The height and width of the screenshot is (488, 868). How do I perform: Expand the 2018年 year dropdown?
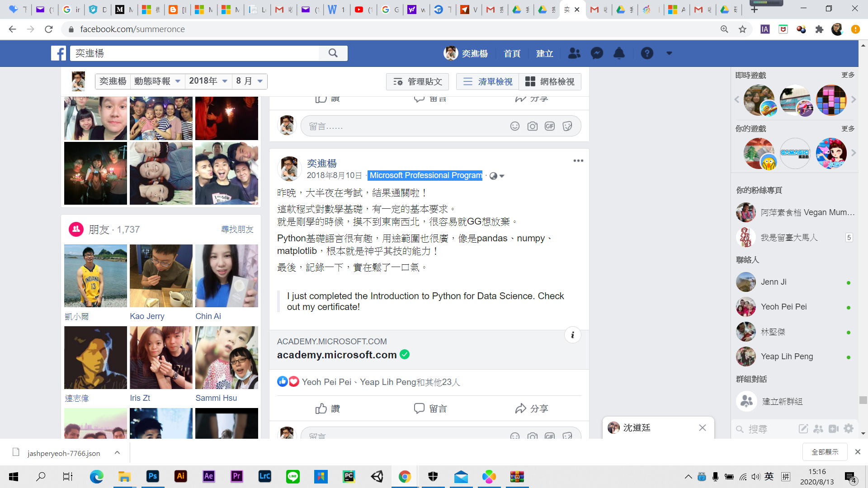pyautogui.click(x=208, y=81)
